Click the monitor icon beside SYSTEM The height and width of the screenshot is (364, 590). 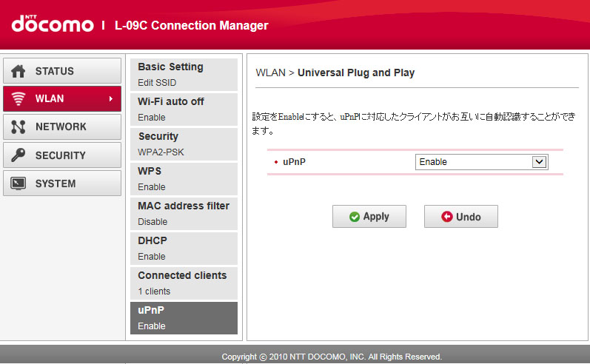[19, 183]
